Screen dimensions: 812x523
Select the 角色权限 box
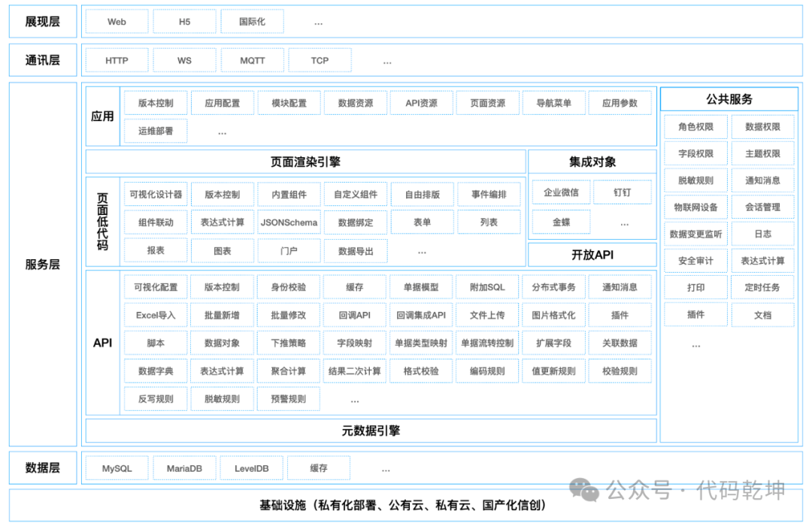point(696,127)
